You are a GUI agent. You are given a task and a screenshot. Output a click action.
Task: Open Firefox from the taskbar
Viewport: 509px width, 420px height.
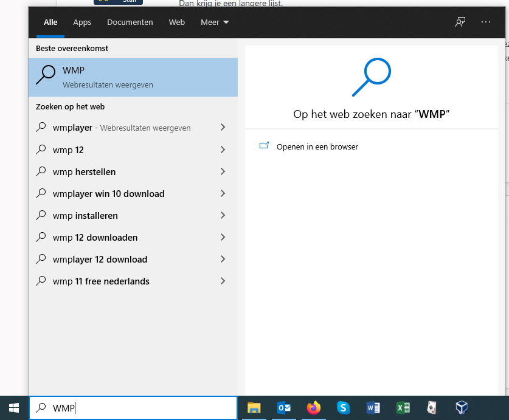pos(314,408)
